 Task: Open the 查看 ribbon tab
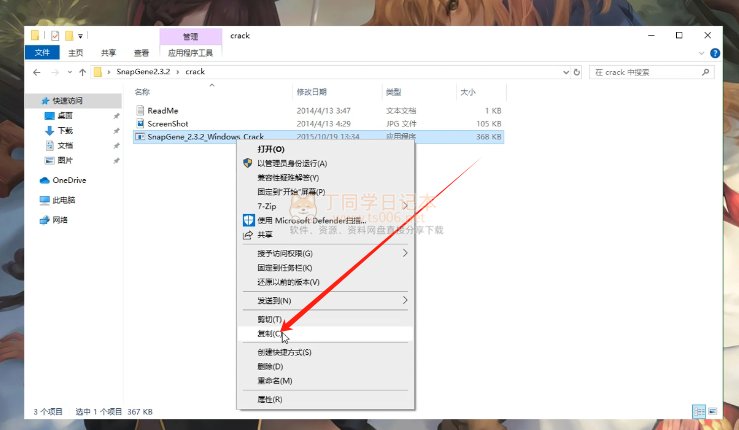point(141,53)
